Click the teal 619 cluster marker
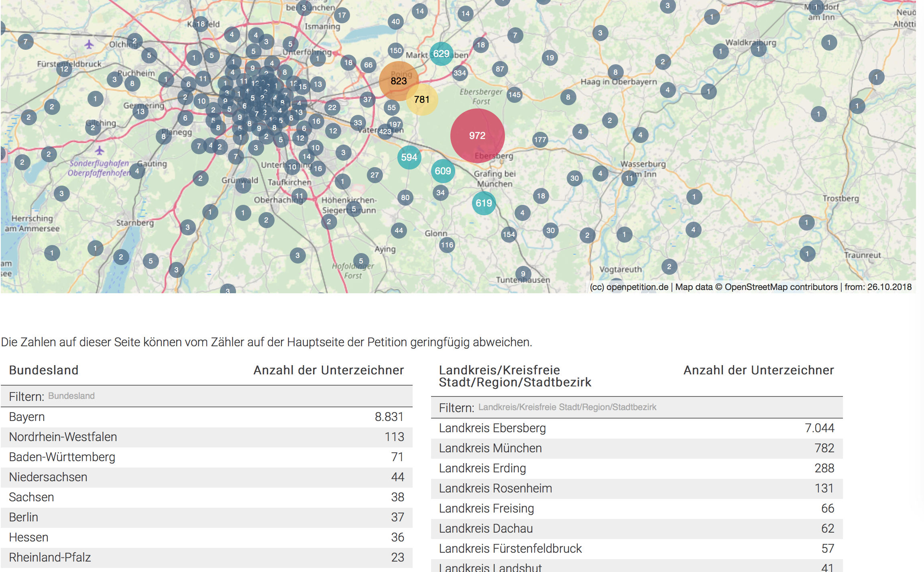The image size is (924, 572). tap(484, 203)
